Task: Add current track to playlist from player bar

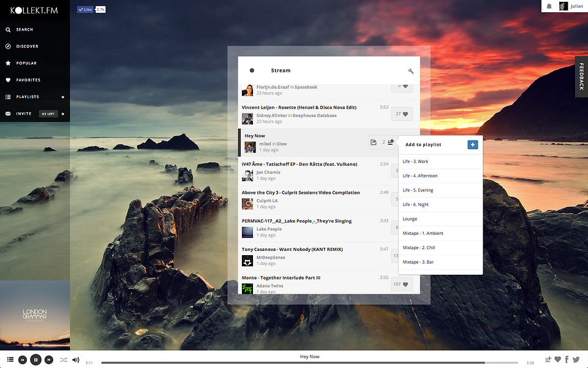Action: pyautogui.click(x=548, y=359)
